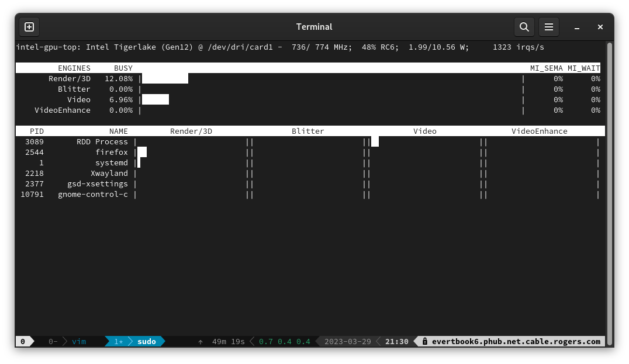
Task: Click the Video engine busy bar
Action: 155,99
